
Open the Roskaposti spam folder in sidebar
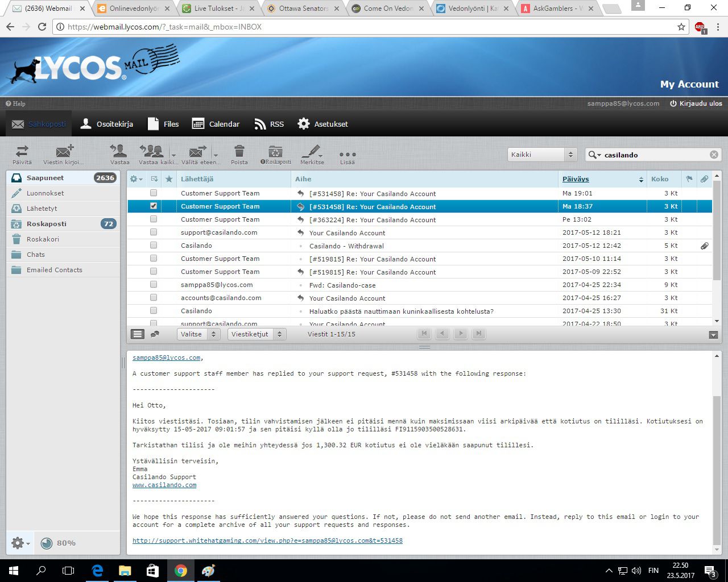[x=63, y=224]
